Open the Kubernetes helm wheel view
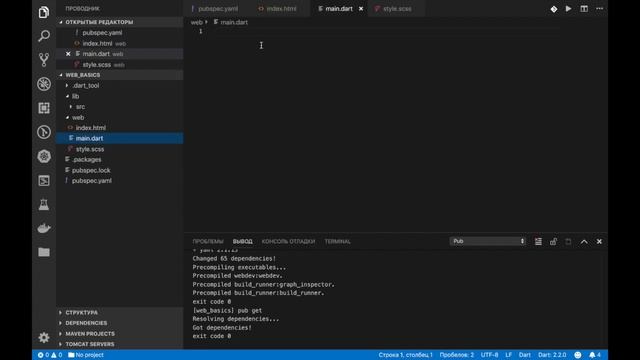Viewport: 640px width, 360px height. point(44,156)
